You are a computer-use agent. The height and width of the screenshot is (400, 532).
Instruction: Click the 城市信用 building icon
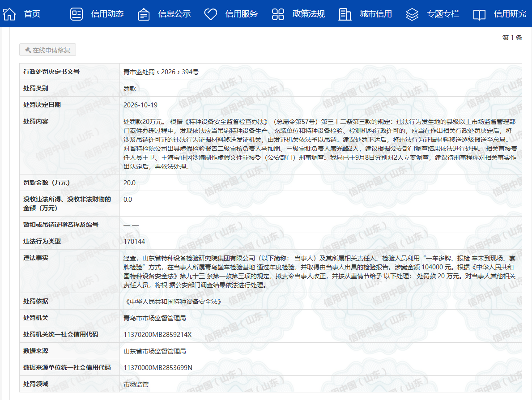click(x=345, y=14)
